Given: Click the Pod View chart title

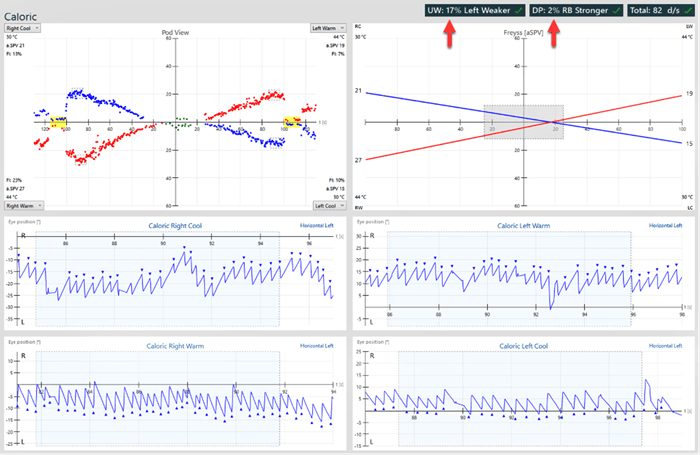Looking at the screenshot, I should 176,33.
